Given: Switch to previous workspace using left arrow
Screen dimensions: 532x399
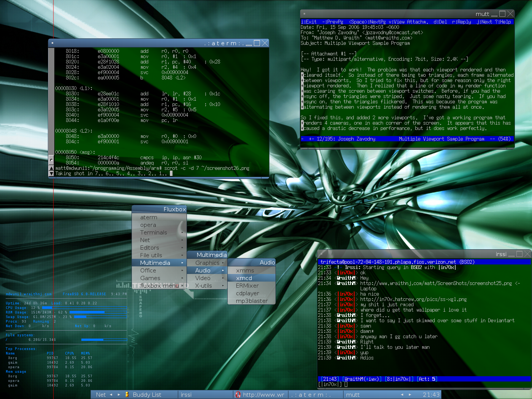Looking at the screenshot, I should point(111,395).
